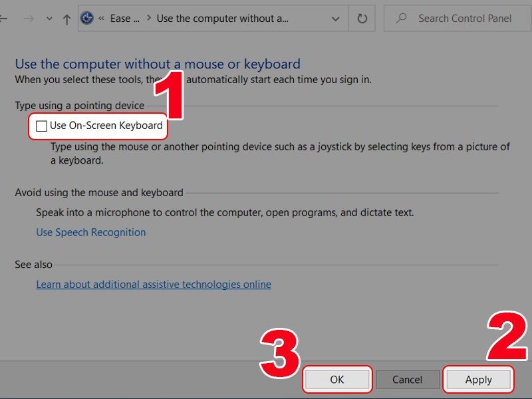Click the Forward navigation arrow
532x399 pixels.
coord(28,19)
